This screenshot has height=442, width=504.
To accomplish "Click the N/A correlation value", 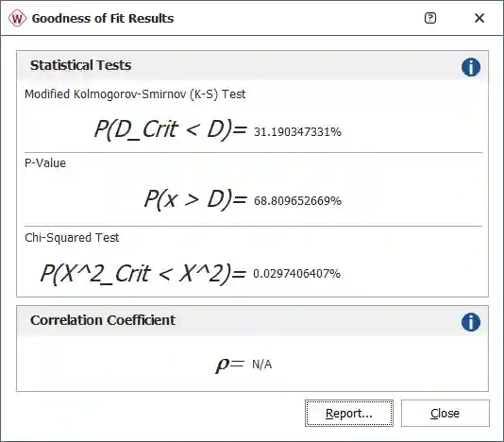I will click(x=262, y=365).
